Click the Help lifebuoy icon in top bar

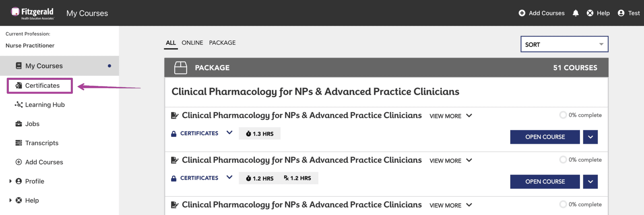point(590,13)
